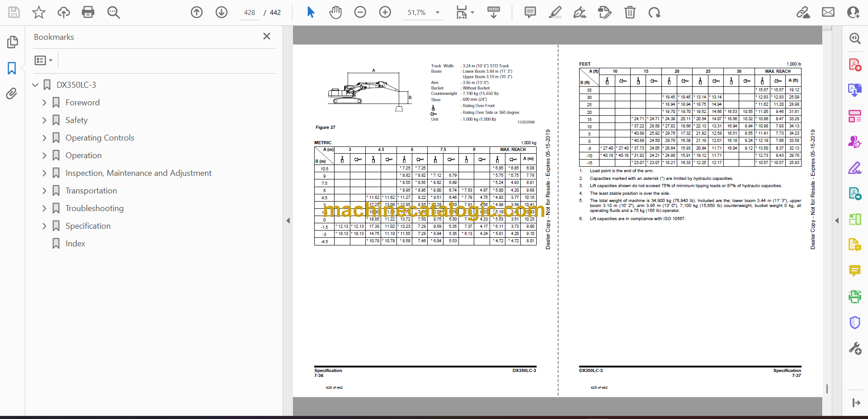
Task: Open the Organize Pages tool
Action: [x=854, y=116]
